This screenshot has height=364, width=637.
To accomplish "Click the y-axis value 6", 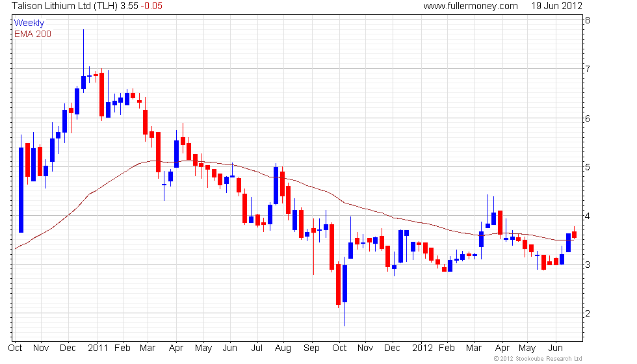I will [x=588, y=118].
